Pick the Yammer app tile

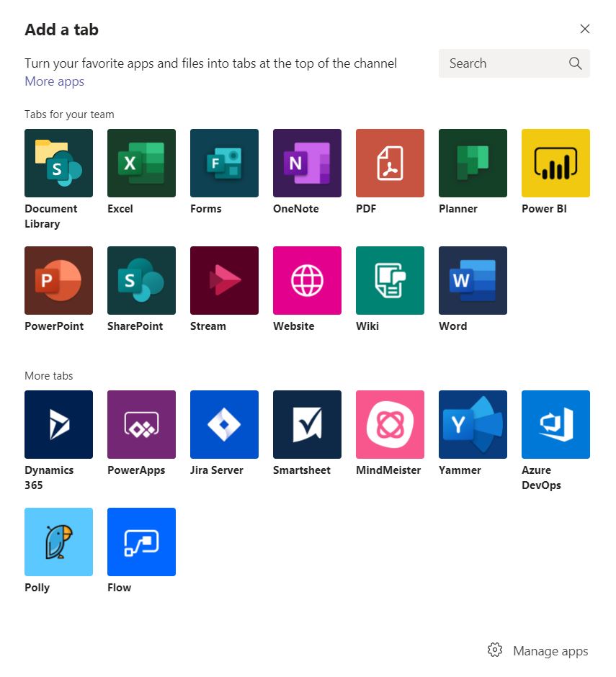point(473,424)
